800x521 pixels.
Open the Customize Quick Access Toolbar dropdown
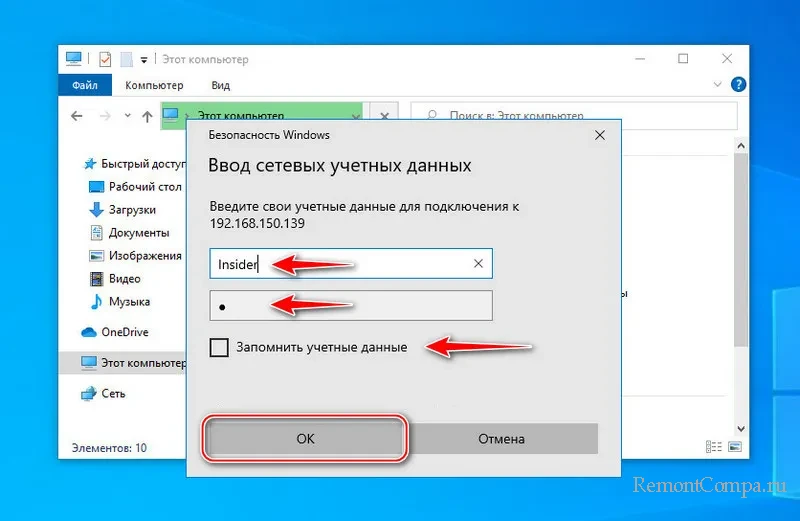click(144, 59)
